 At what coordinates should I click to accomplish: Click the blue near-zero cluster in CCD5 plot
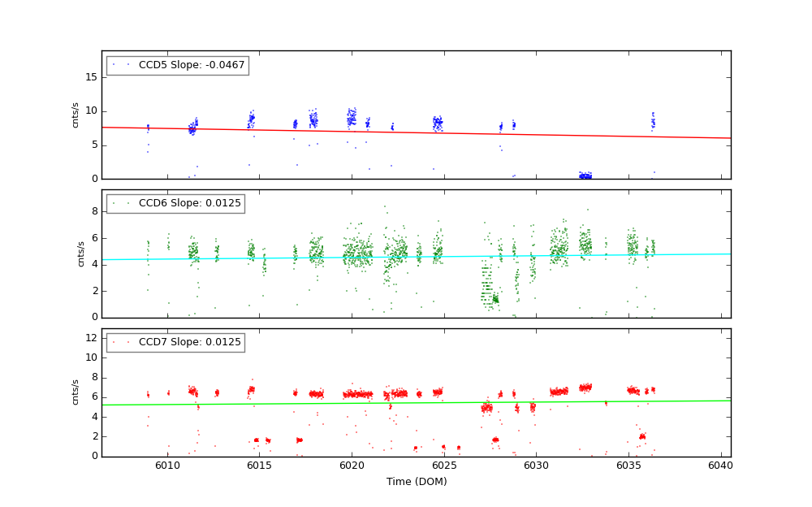point(585,175)
